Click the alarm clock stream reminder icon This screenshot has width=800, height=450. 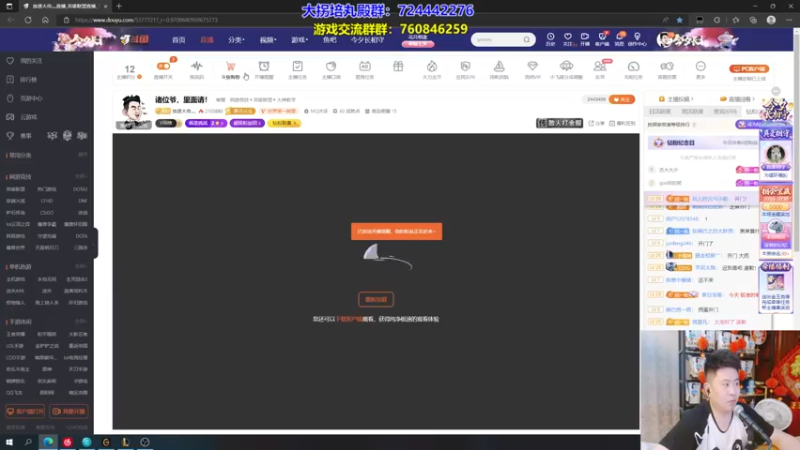click(x=264, y=66)
